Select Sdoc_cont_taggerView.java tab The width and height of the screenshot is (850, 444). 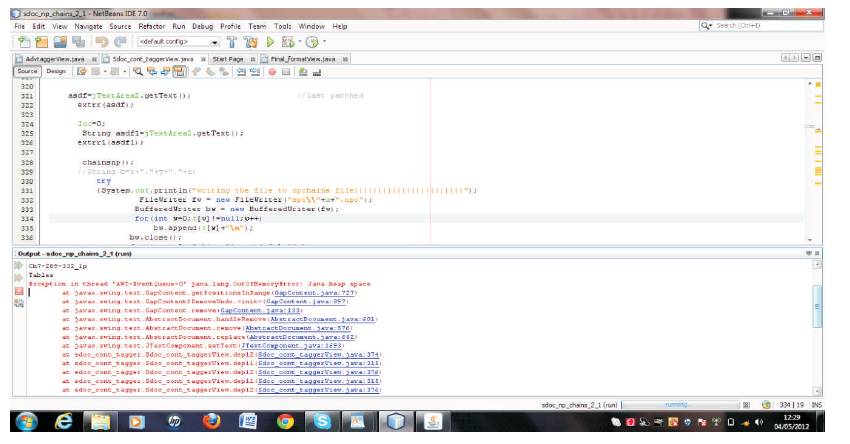pyautogui.click(x=152, y=59)
